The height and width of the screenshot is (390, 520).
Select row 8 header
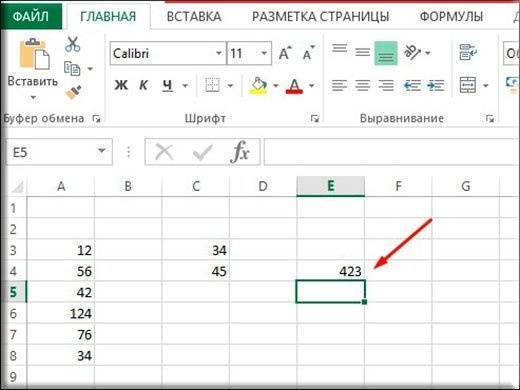(13, 356)
